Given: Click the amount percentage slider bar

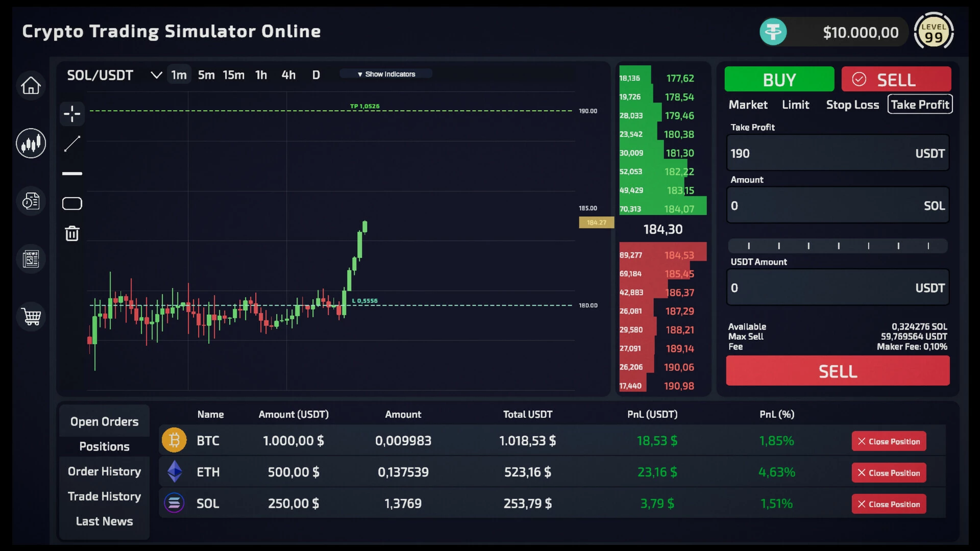Looking at the screenshot, I should (x=838, y=246).
